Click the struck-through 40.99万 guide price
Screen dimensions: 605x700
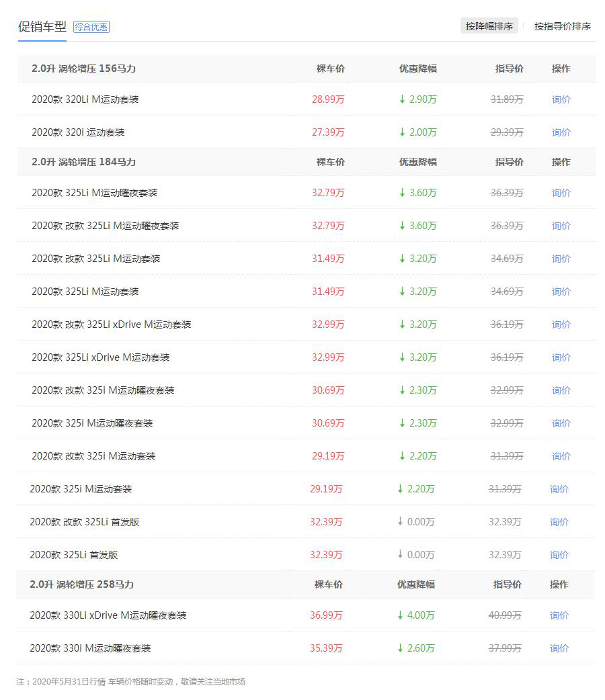[505, 615]
